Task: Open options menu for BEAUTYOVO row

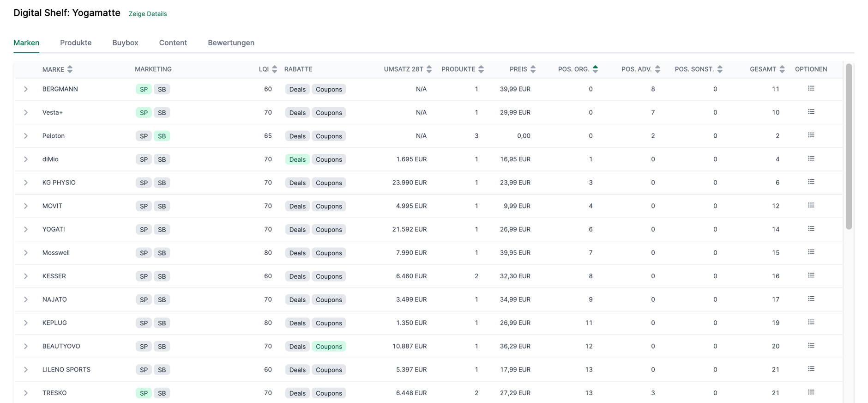Action: tap(811, 346)
